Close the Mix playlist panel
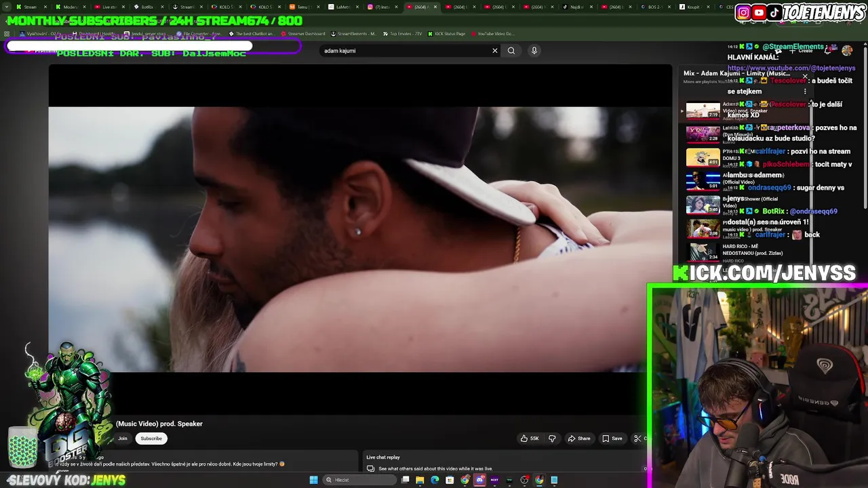 [x=805, y=76]
